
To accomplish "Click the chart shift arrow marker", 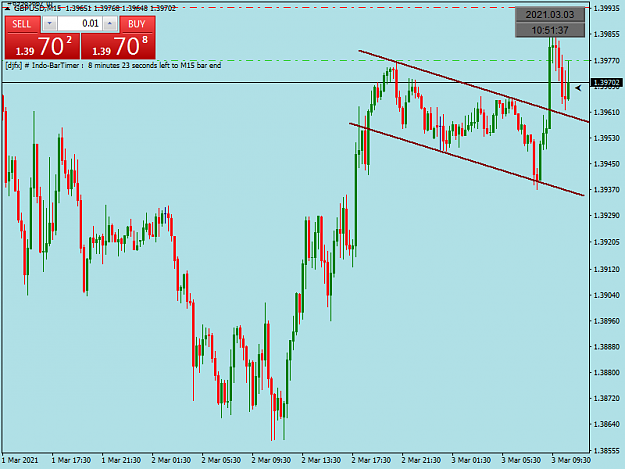I will point(578,88).
